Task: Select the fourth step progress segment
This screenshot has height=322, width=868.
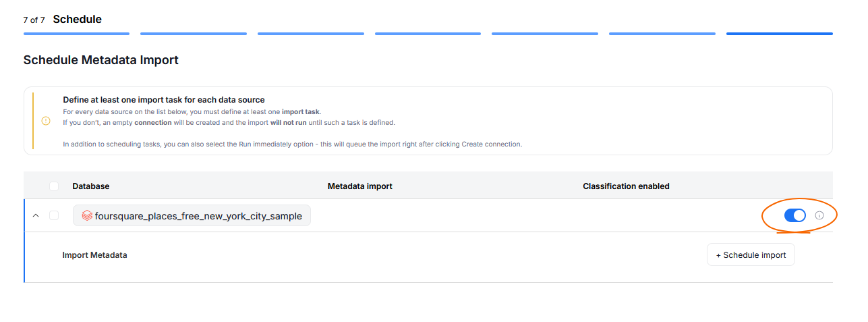Action: (x=428, y=33)
